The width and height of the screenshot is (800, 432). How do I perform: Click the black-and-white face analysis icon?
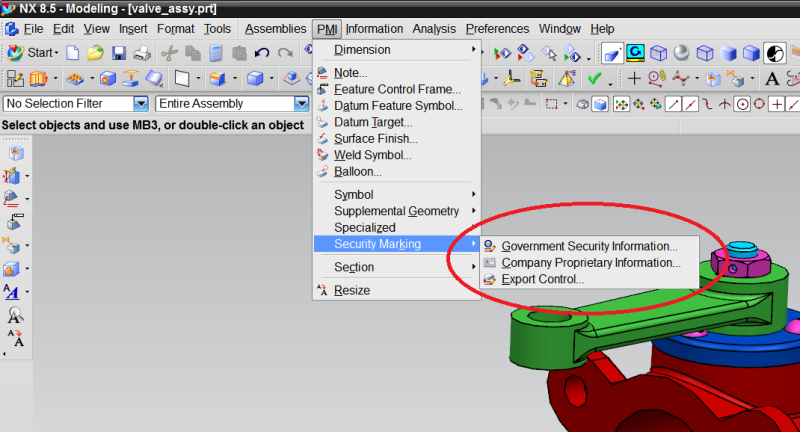tap(774, 54)
